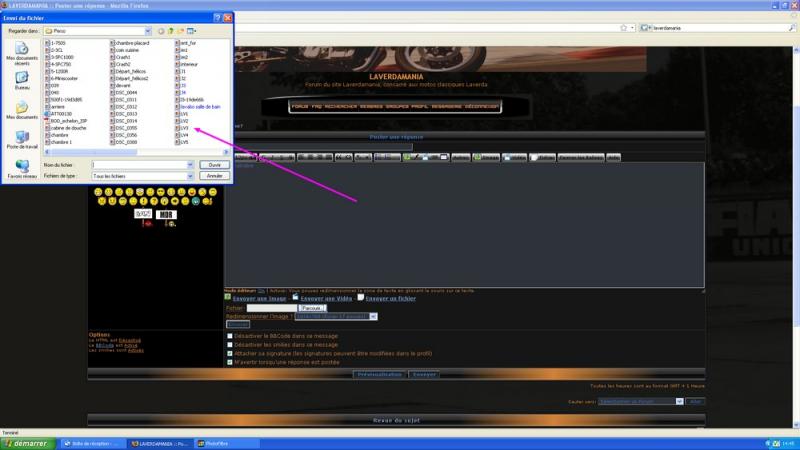800x450 pixels.
Task: Select the file DSC_0044
Action: (123, 93)
